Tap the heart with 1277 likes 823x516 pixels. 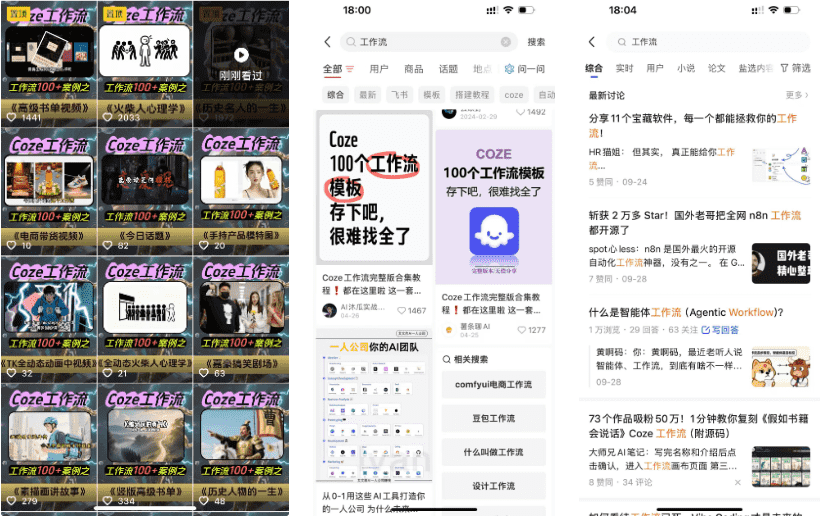[x=521, y=330]
